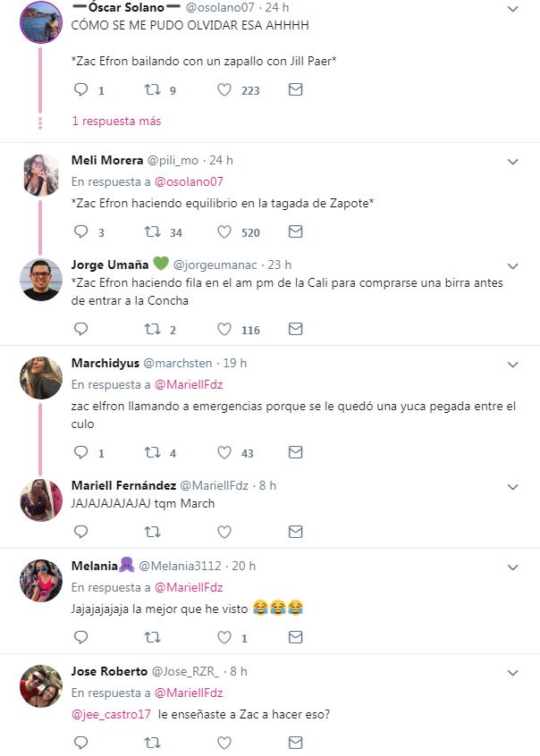This screenshot has height=756, width=540.
Task: Open the chevron menu on Jose Roberto's tweet
Action: pyautogui.click(x=513, y=672)
